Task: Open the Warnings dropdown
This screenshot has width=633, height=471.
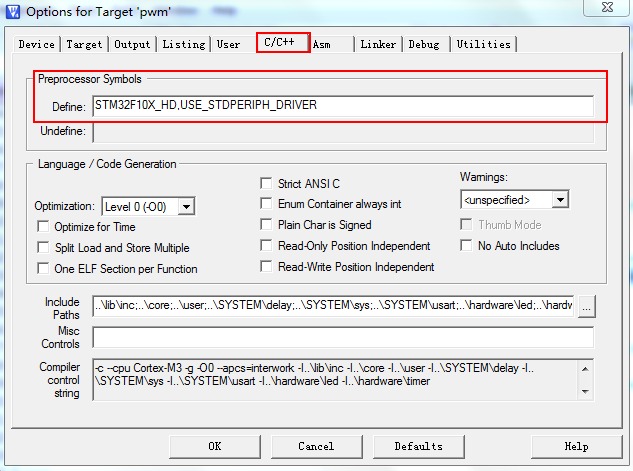Action: point(515,199)
